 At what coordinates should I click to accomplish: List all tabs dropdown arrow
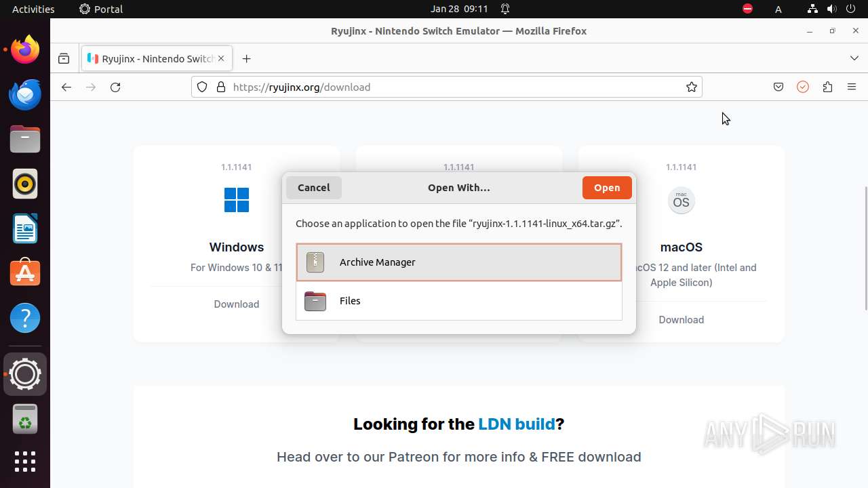tap(854, 58)
